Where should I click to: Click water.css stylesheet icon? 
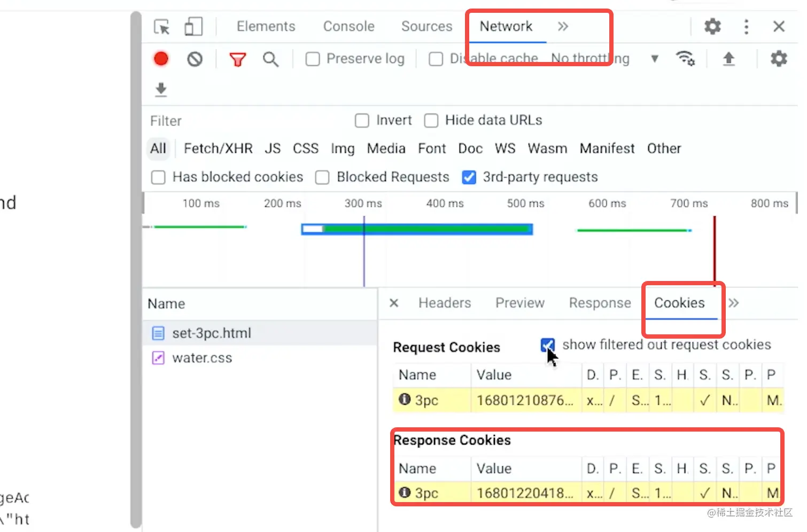click(x=158, y=358)
